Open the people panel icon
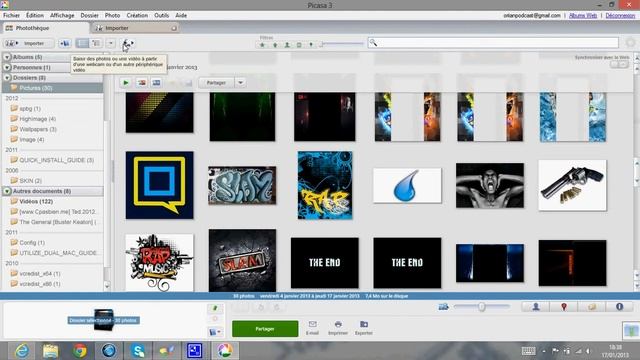This screenshot has height=360, width=640. [536, 307]
